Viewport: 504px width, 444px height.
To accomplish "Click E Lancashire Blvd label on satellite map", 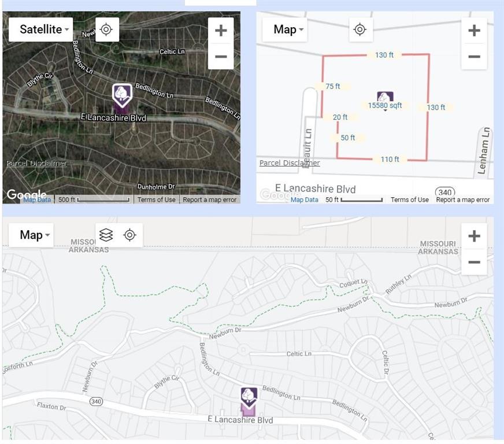I will pyautogui.click(x=113, y=117).
